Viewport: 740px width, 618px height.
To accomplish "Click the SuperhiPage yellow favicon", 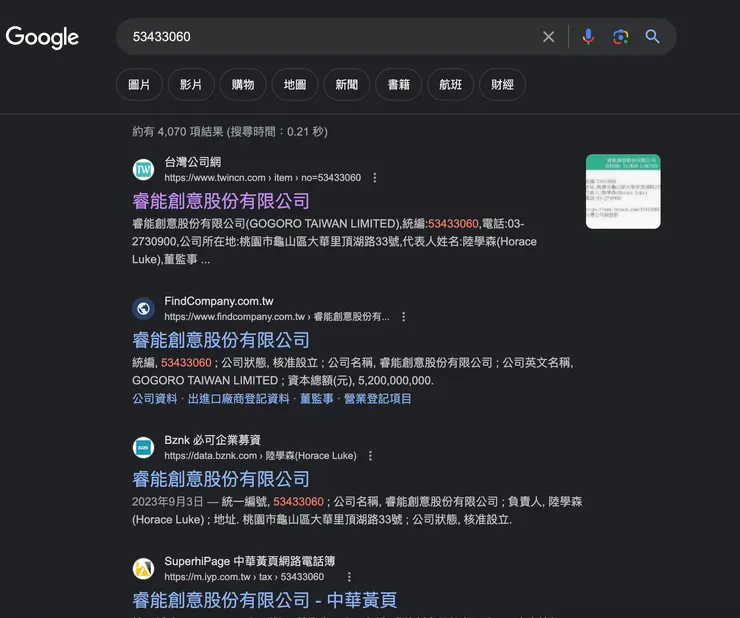I will click(143, 568).
